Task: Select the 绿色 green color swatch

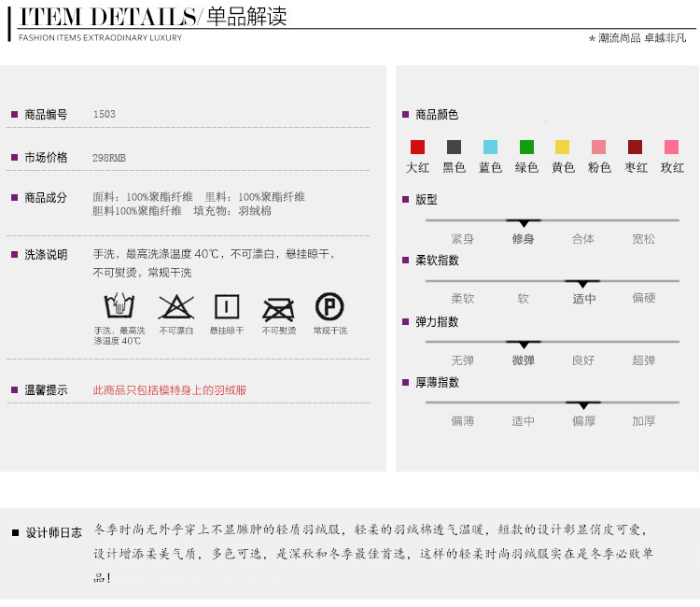Action: click(x=526, y=147)
